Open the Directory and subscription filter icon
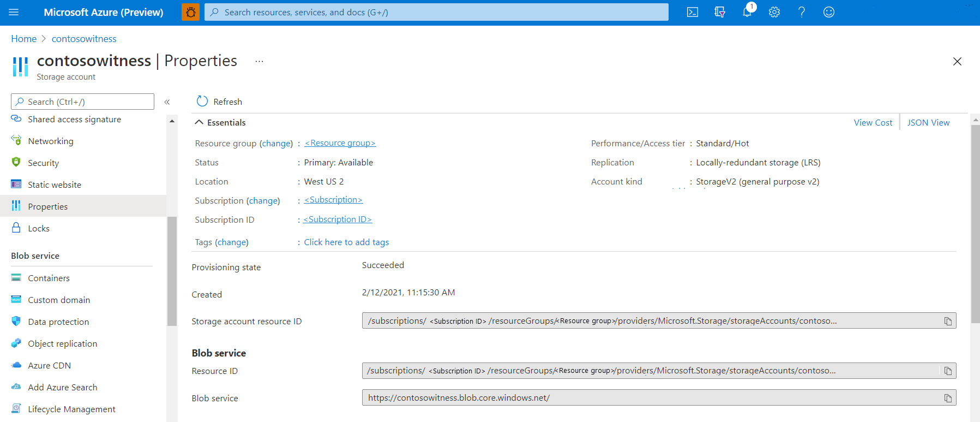This screenshot has width=980, height=422. (720, 12)
